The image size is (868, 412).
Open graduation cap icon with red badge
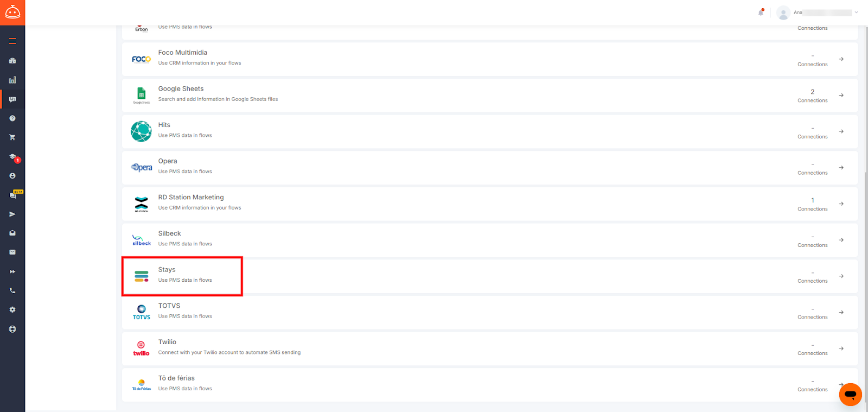(x=12, y=157)
